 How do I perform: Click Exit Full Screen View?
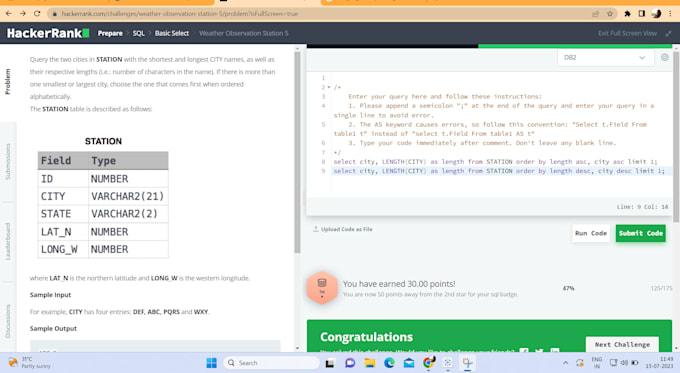coord(627,33)
